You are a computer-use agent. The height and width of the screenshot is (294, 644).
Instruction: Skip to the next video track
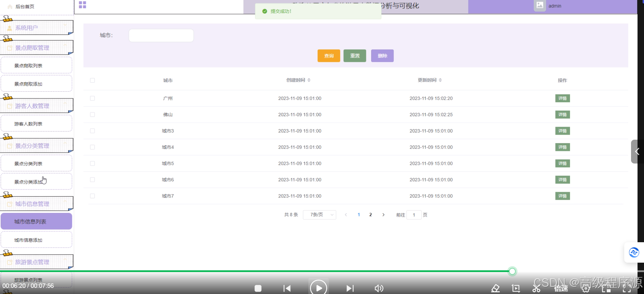click(350, 289)
